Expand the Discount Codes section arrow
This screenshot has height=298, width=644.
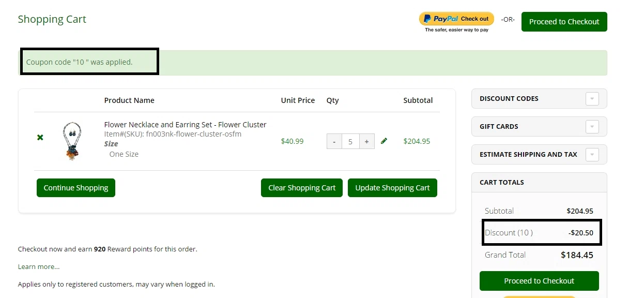coord(592,99)
